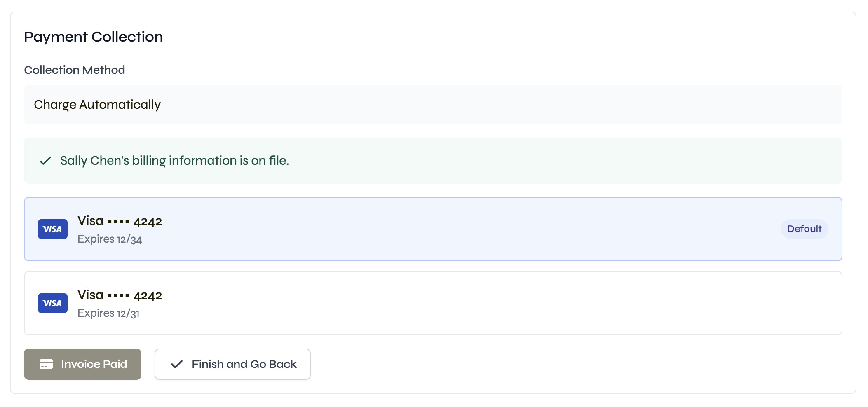Click the Payment Collection heading
Image resolution: width=868 pixels, height=407 pixels.
pyautogui.click(x=94, y=37)
